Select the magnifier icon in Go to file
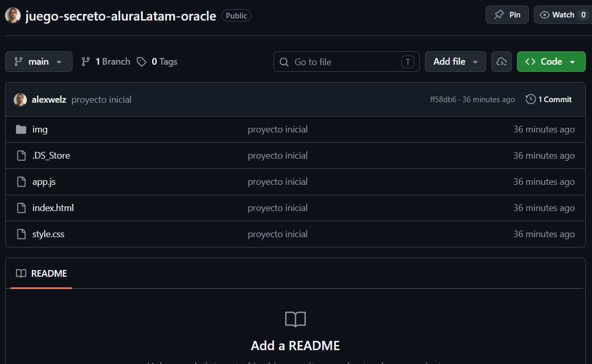This screenshot has height=364, width=592. tap(284, 62)
